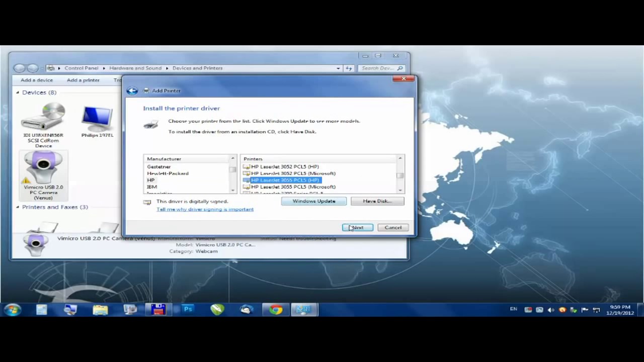Click the taskbar icon beside the Start orb
Screen dimensions: 644x362
tap(41, 310)
